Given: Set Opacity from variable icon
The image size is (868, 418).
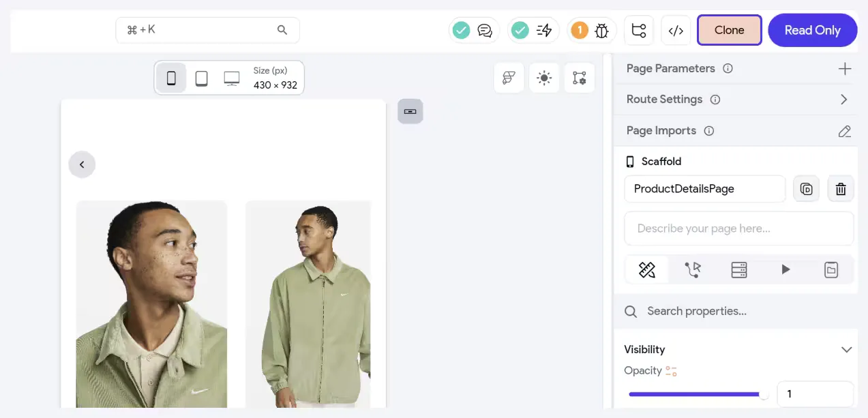Looking at the screenshot, I should pos(672,371).
